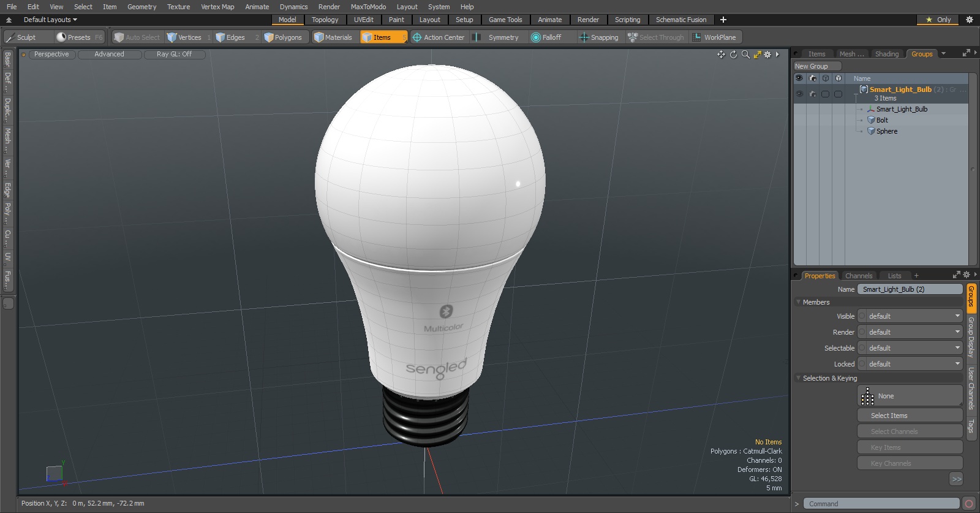Click the Auto Select button

[137, 37]
